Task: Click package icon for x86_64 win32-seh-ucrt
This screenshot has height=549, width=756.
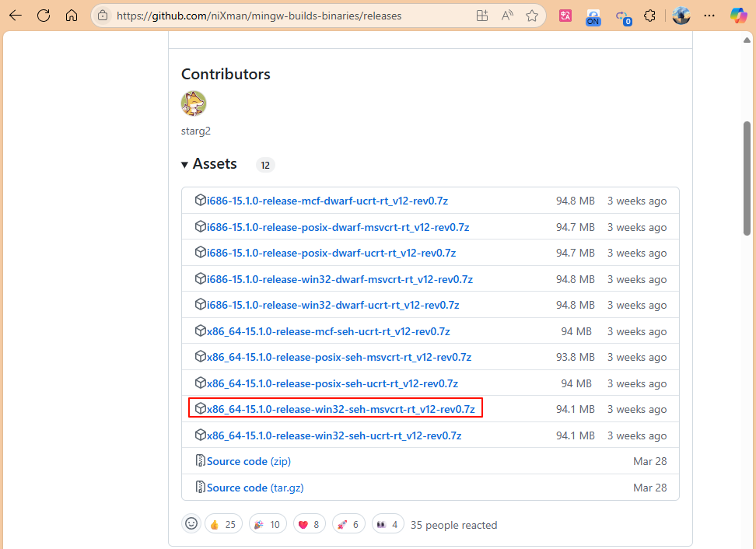Action: tap(200, 435)
